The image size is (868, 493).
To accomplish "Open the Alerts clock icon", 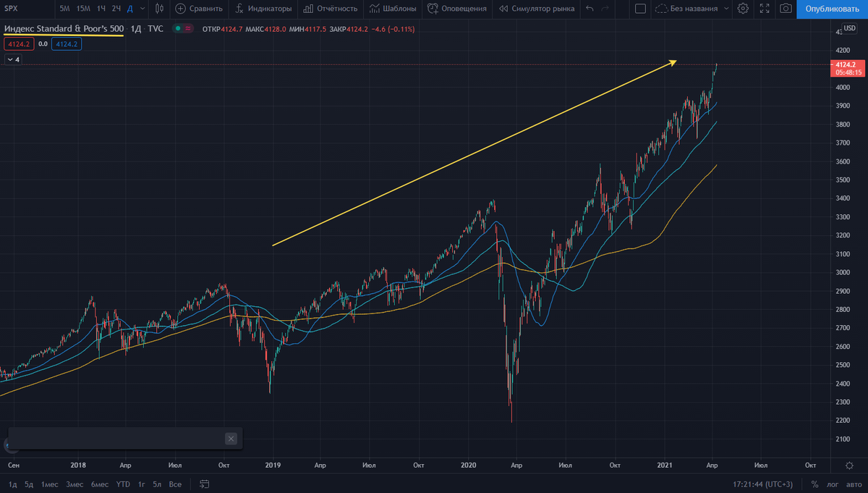I will click(x=433, y=9).
